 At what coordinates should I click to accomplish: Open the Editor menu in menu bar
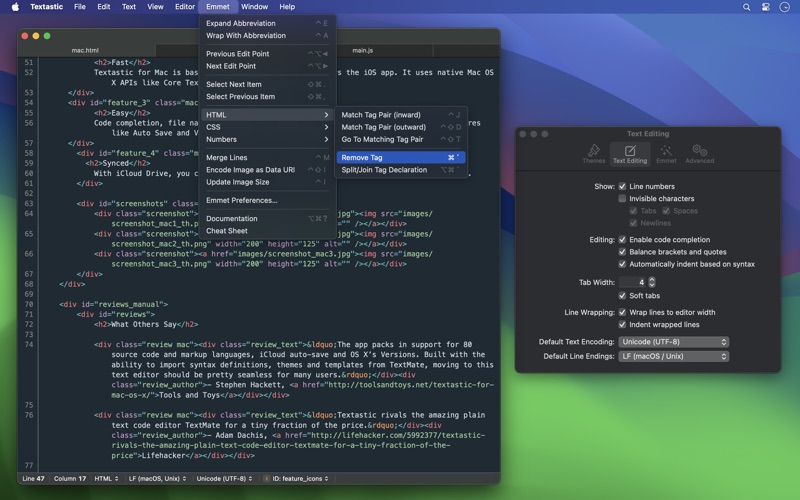[x=185, y=7]
